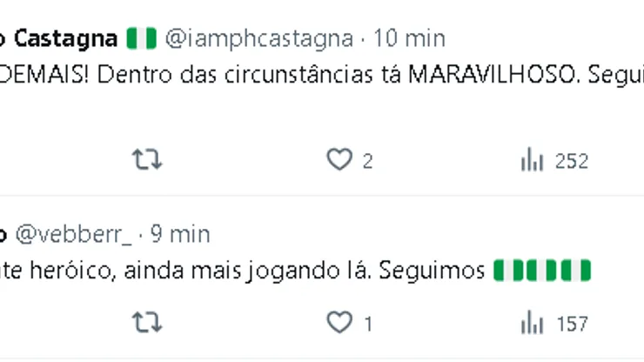Like the tweet from @iamphcastagna
The image size is (644, 362).
[x=339, y=160]
